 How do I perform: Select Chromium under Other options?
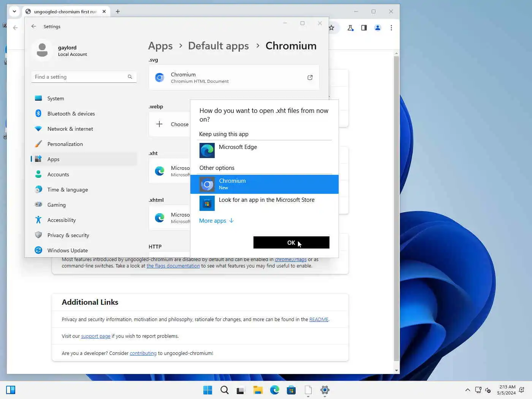(x=264, y=184)
